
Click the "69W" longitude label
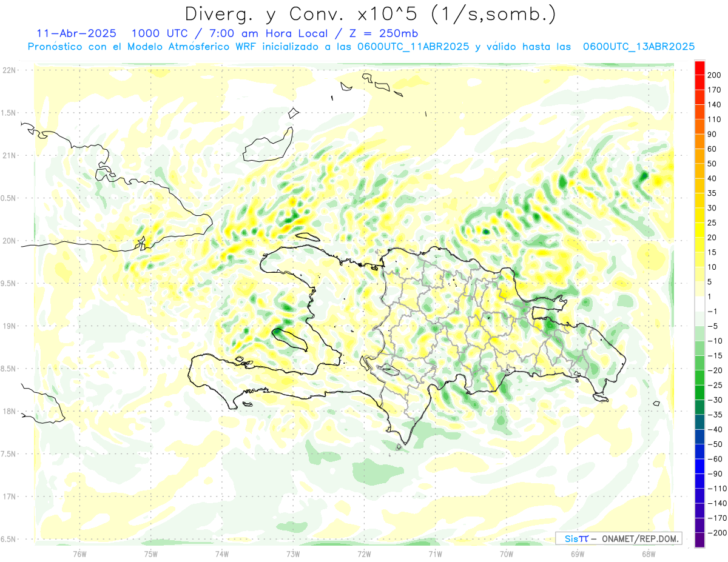pos(578,555)
